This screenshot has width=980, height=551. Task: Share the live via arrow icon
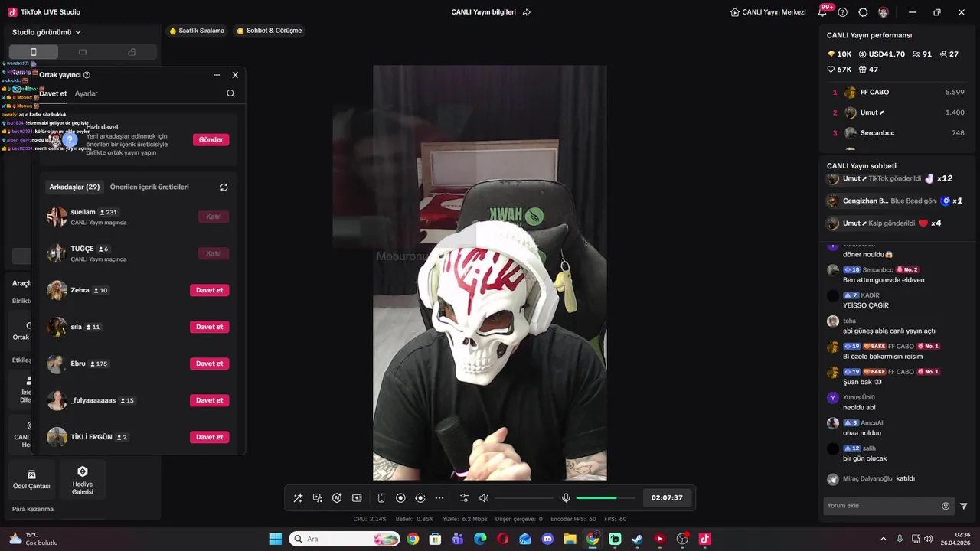(x=527, y=12)
